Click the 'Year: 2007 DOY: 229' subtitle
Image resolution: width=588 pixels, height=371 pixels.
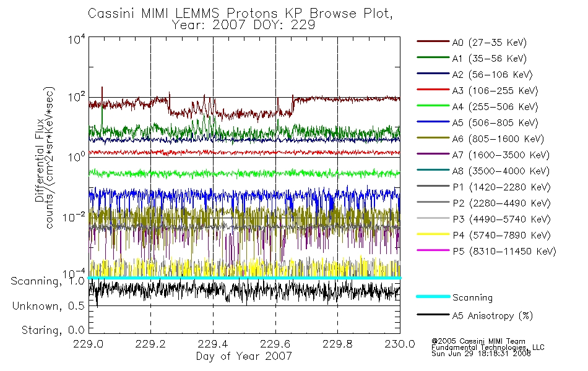243,25
